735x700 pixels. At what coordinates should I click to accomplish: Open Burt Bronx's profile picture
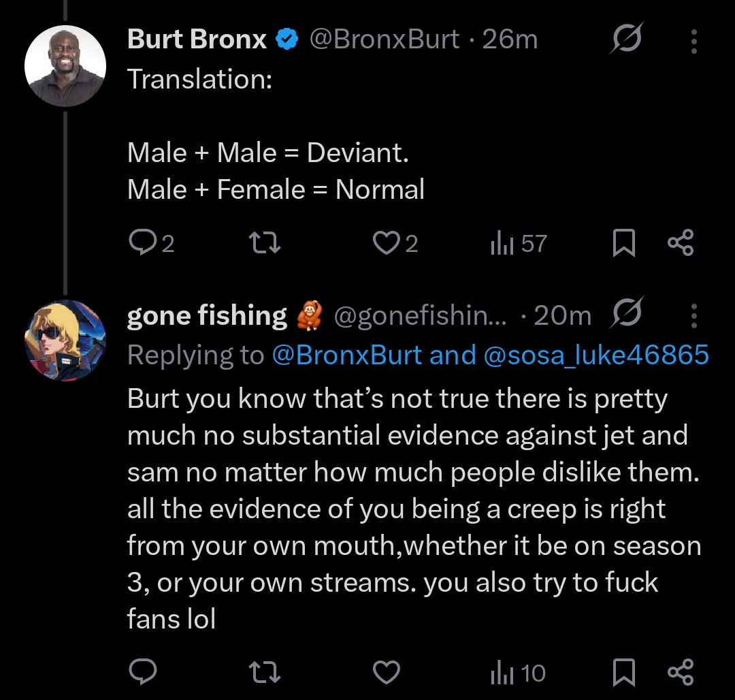pyautogui.click(x=65, y=66)
